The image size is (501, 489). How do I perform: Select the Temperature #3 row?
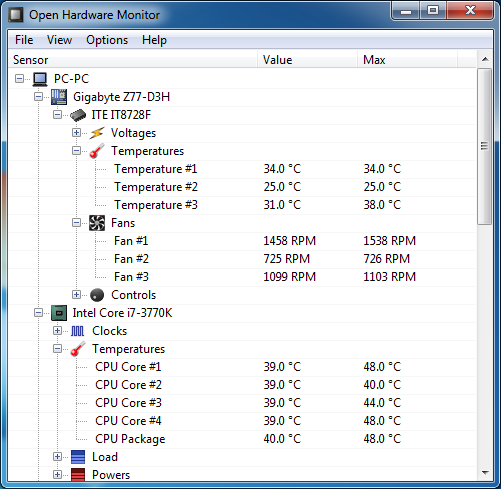(243, 205)
